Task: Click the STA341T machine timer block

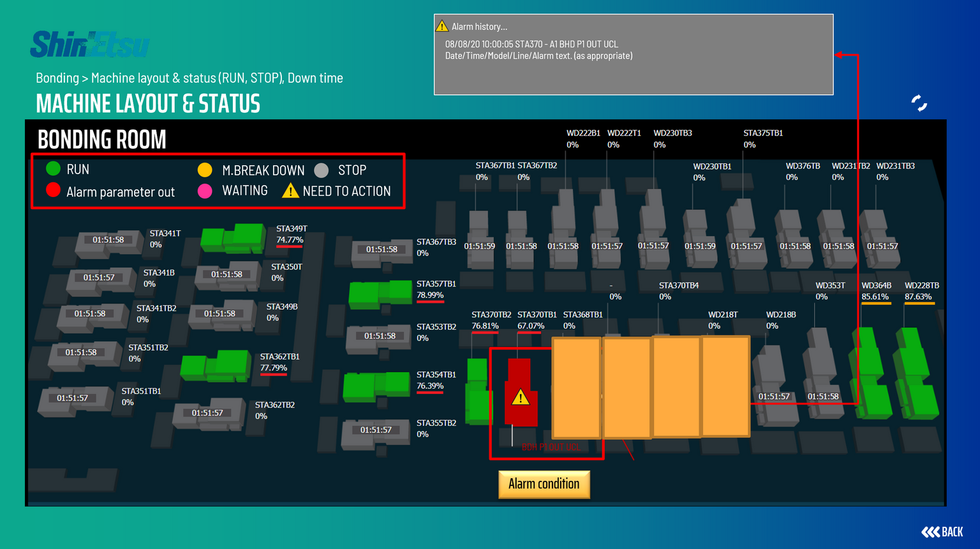Action: tap(108, 240)
